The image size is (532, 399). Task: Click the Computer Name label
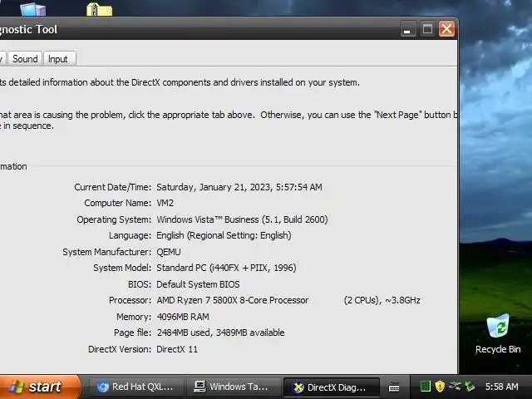click(118, 203)
